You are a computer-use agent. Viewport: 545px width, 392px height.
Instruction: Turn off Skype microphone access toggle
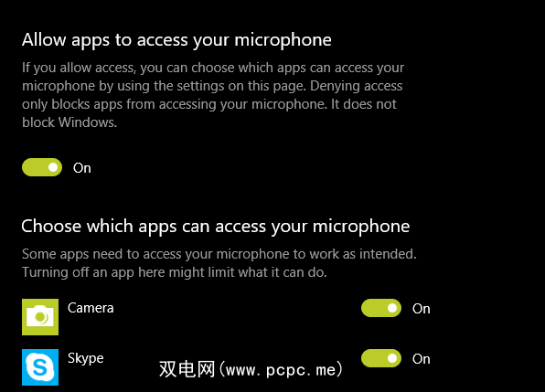click(x=381, y=358)
